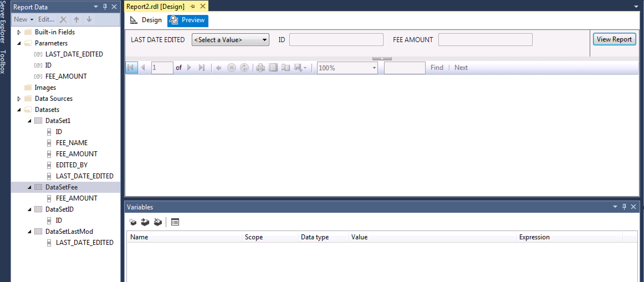644x282 pixels.
Task: Open page setup for the report
Action: pos(285,68)
